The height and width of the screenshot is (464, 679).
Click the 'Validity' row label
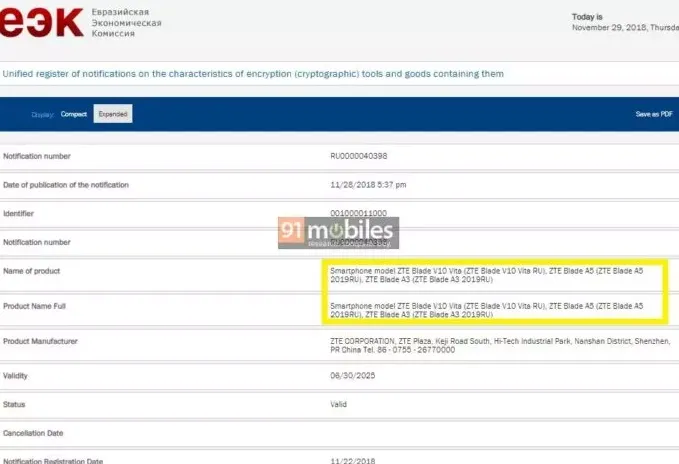[15, 376]
